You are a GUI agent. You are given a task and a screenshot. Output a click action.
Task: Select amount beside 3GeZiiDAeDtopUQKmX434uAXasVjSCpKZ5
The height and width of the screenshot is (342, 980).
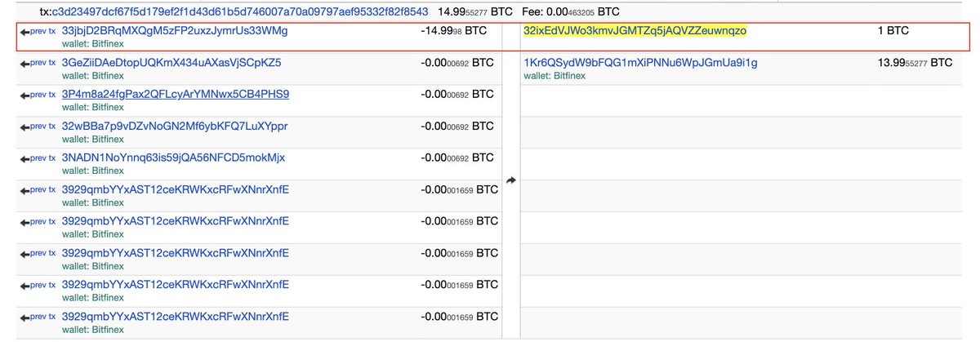tap(457, 63)
